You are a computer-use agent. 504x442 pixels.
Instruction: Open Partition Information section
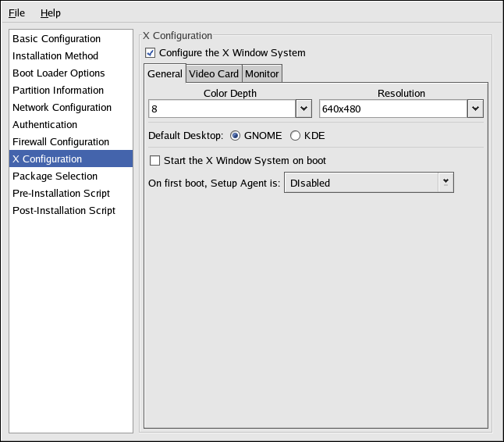[58, 91]
